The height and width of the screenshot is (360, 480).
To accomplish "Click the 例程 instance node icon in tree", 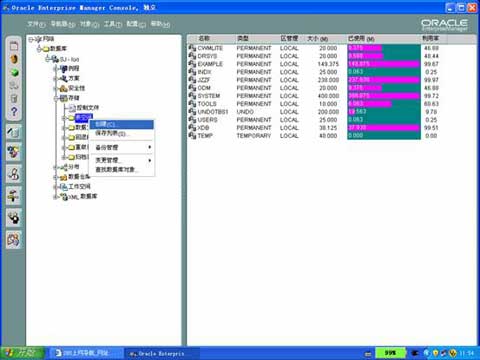I will [63, 69].
